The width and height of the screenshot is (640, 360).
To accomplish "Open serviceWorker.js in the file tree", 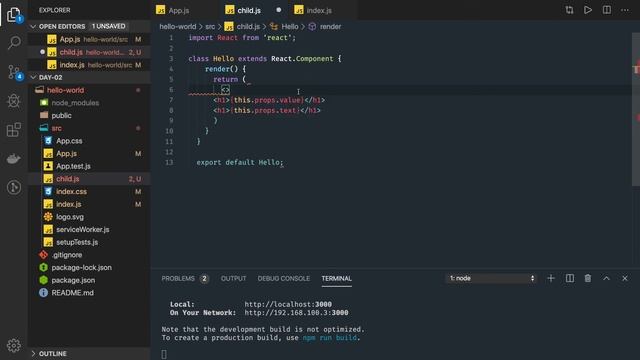I will point(89,229).
